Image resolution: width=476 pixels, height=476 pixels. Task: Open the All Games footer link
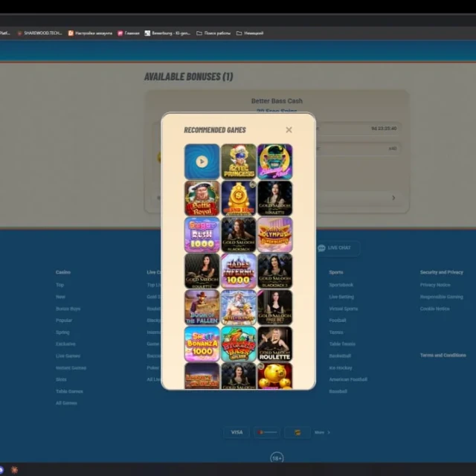66,403
